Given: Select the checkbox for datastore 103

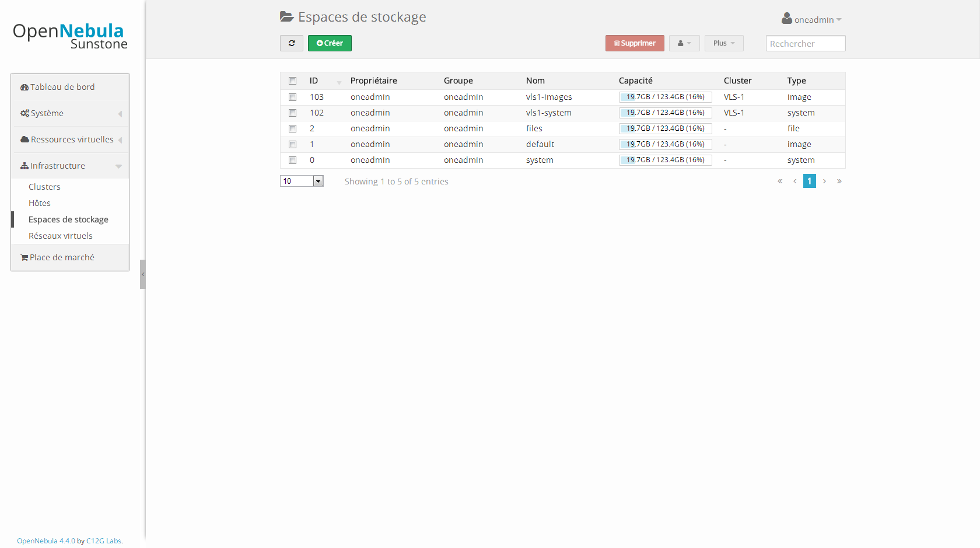Looking at the screenshot, I should pyautogui.click(x=293, y=97).
